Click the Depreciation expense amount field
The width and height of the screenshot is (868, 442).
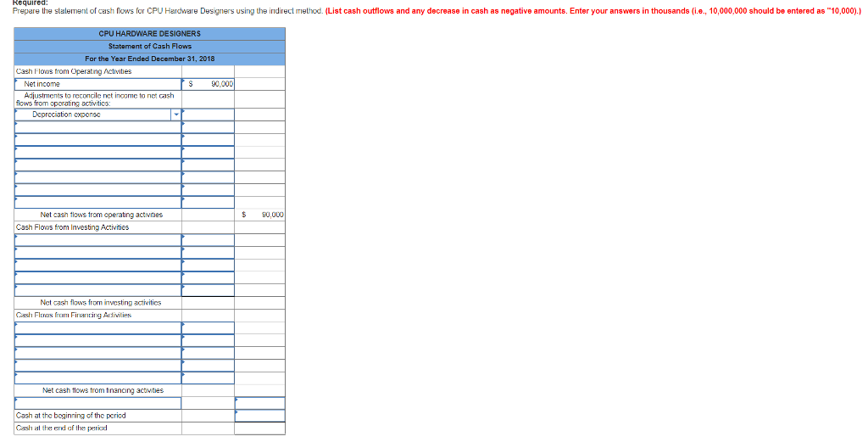(208, 115)
